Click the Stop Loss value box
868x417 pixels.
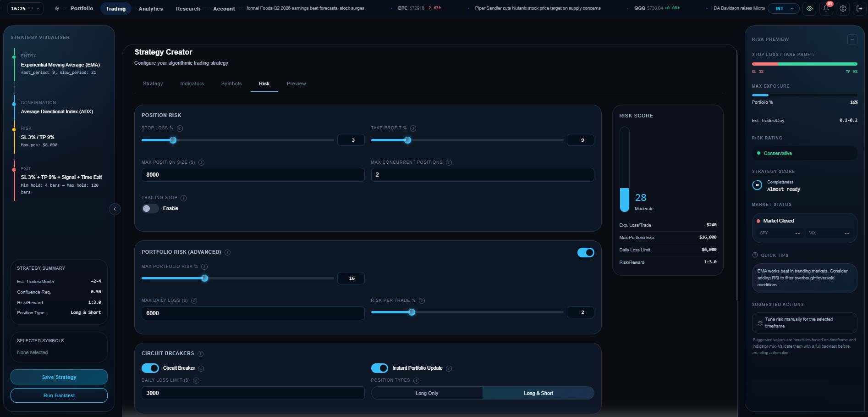(351, 140)
